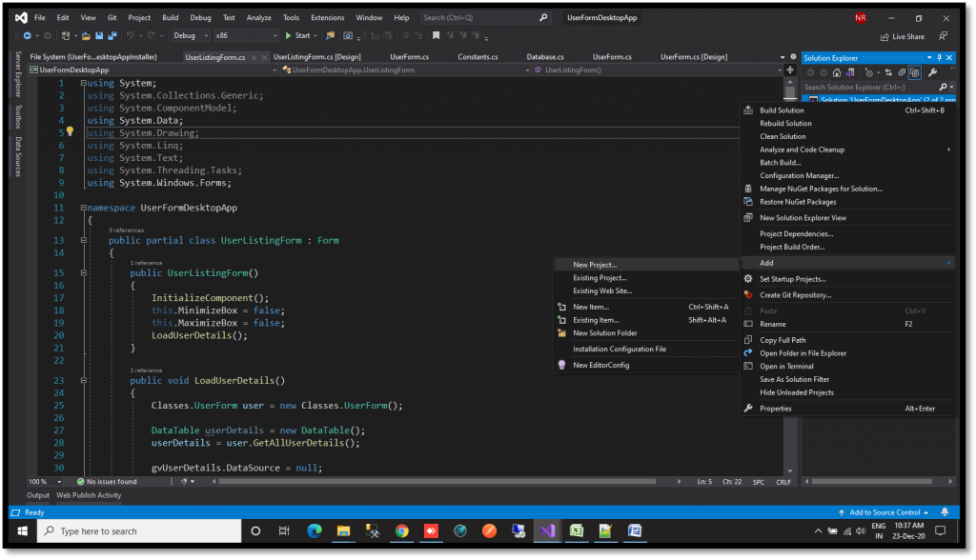The image size is (976, 560).
Task: Toggle Preview Selected Items in Solution Explorer
Action: [916, 72]
